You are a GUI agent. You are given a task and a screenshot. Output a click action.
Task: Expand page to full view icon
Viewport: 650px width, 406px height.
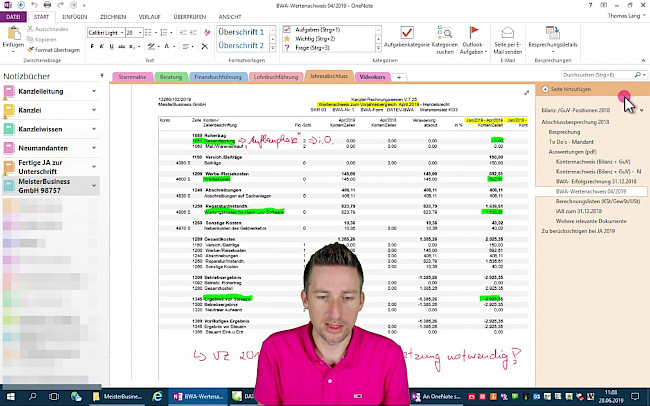pos(528,92)
